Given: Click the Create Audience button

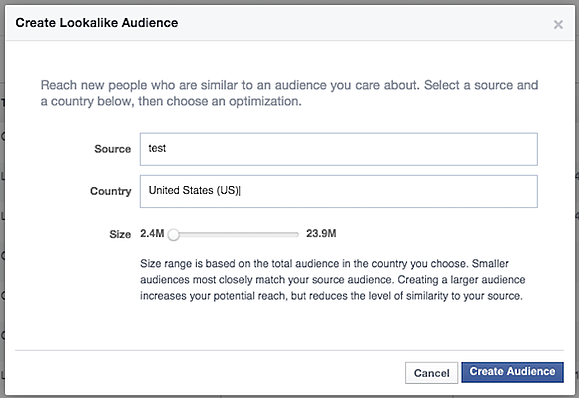Looking at the screenshot, I should click(512, 372).
